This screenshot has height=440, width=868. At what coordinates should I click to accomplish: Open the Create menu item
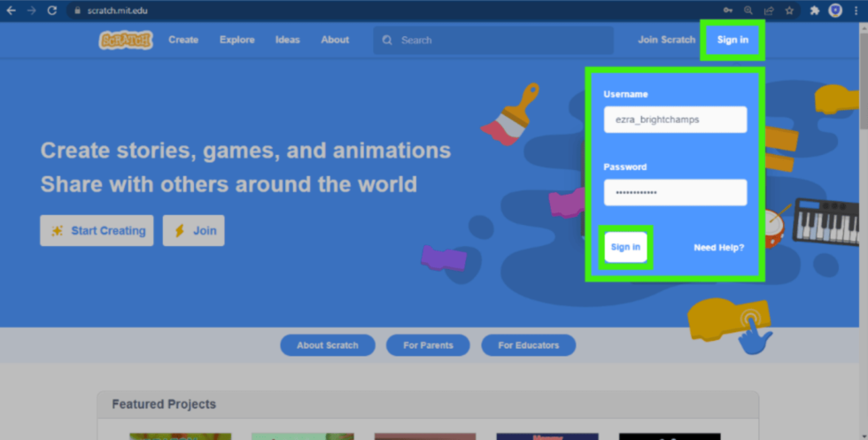[183, 40]
